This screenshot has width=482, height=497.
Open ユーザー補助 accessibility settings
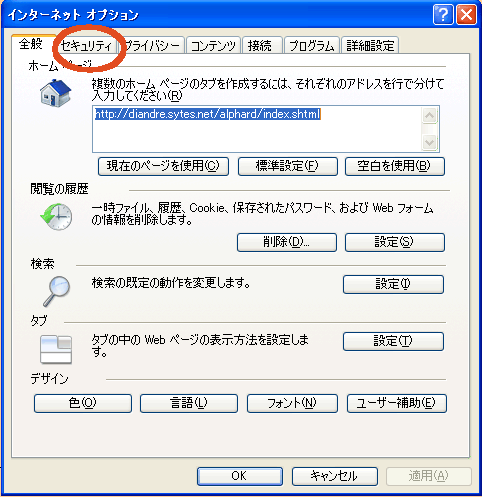tap(397, 403)
